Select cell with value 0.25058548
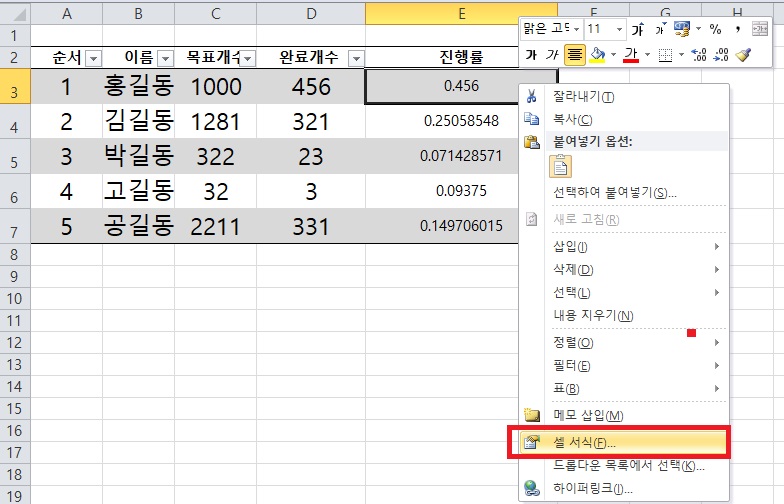784x504 pixels. [x=461, y=122]
